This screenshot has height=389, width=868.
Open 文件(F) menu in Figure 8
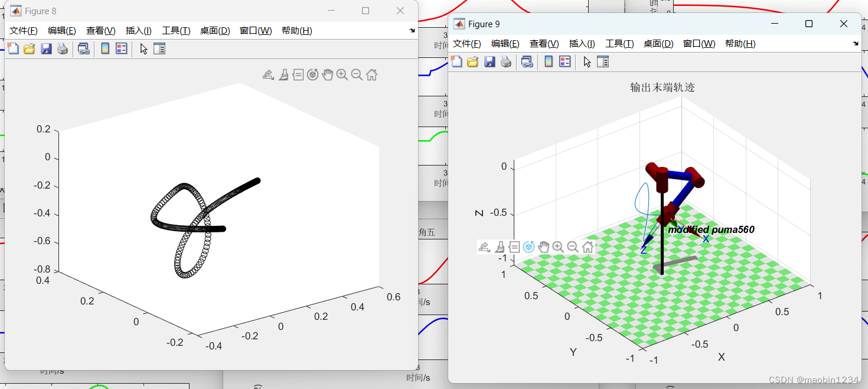pyautogui.click(x=24, y=31)
